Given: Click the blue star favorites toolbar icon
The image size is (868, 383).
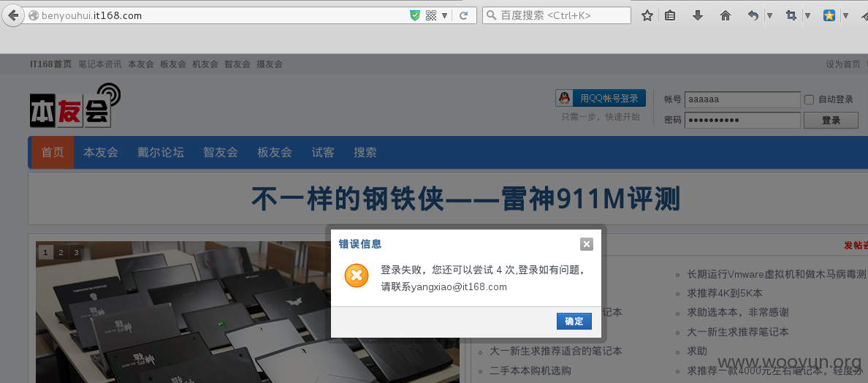Looking at the screenshot, I should pyautogui.click(x=829, y=15).
